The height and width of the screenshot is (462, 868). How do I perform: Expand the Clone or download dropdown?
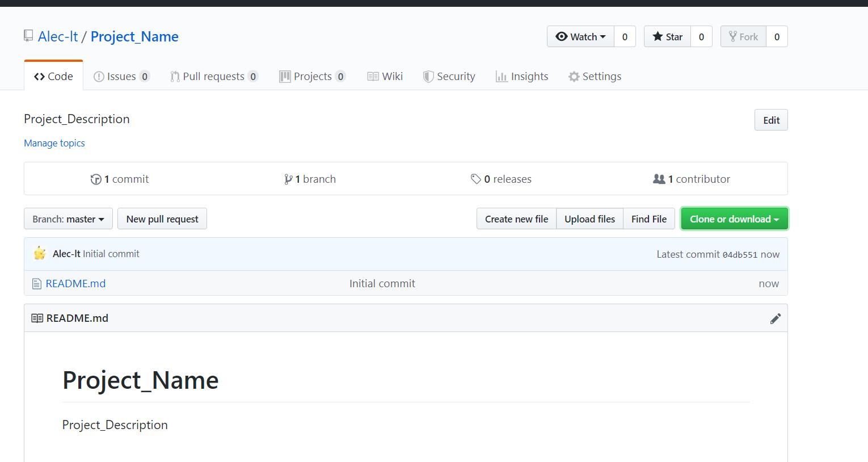734,219
